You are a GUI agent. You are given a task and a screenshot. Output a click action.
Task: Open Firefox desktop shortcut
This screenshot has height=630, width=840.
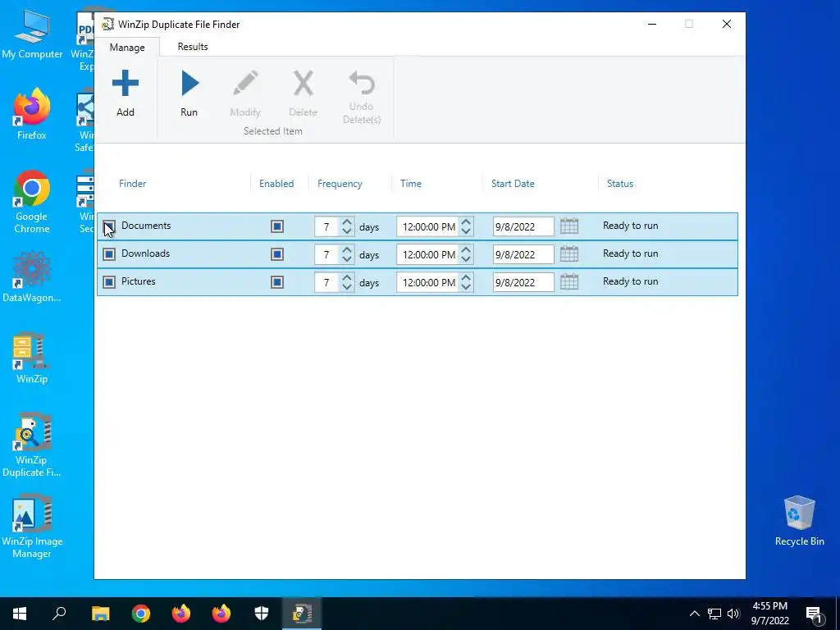[32, 113]
